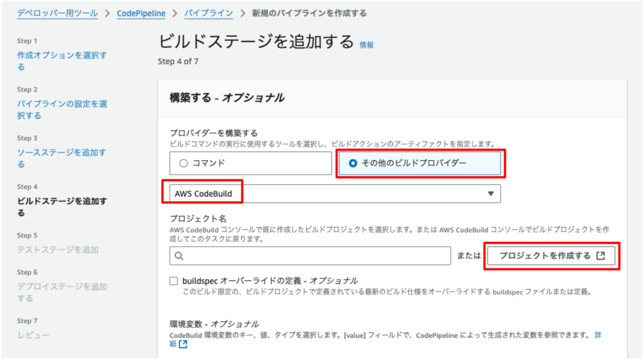Enable the buildspec オーバーライドの定義 checkbox
The height and width of the screenshot is (362, 644).
[174, 281]
